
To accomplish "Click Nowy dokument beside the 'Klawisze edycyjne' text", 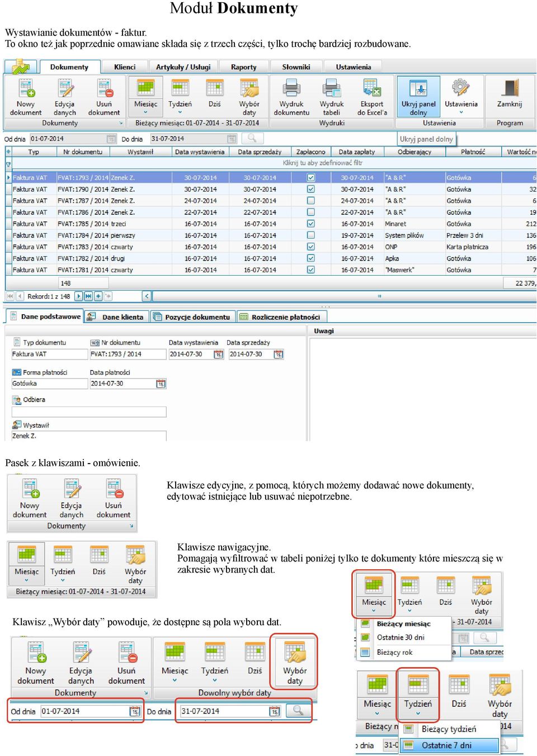I will tap(30, 498).
